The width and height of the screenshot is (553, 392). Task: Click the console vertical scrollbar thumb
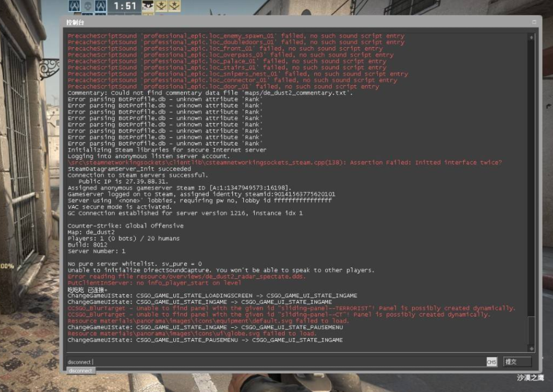click(531, 330)
